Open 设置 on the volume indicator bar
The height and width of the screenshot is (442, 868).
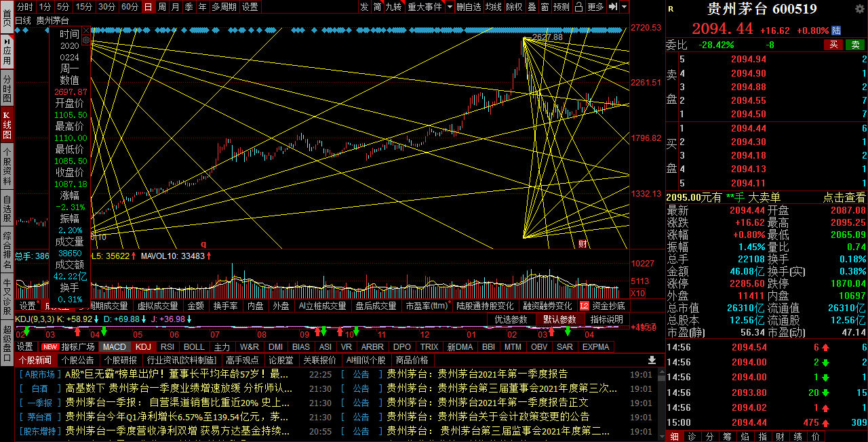tap(27, 306)
